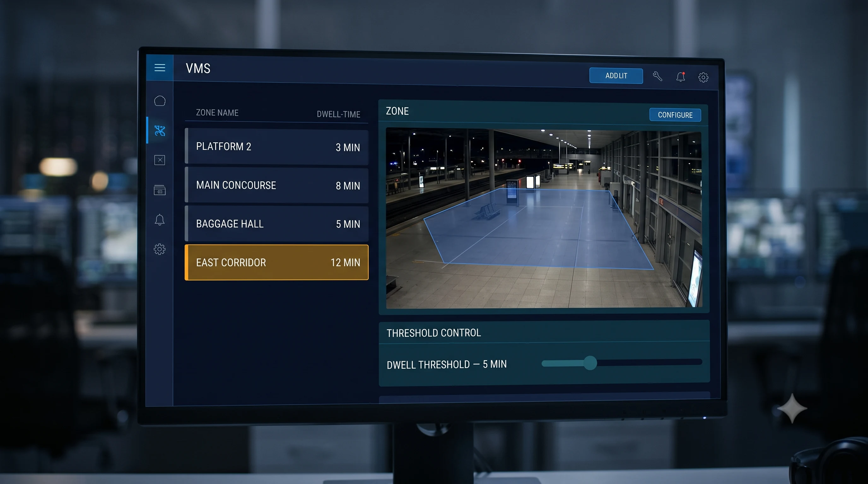Viewport: 868px width, 484px height.
Task: Click the DWELL-TIME column header
Action: tap(338, 114)
